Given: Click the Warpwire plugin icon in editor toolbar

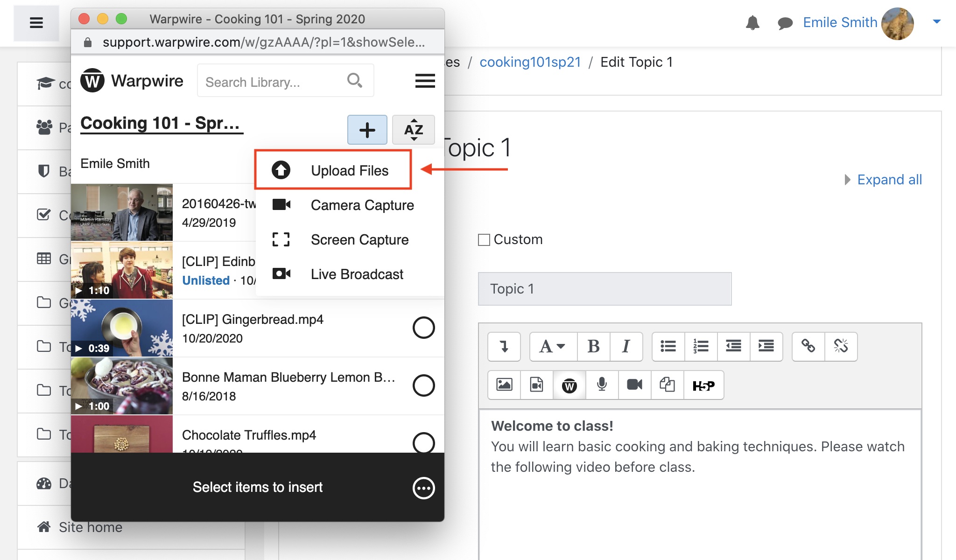Looking at the screenshot, I should [x=569, y=385].
